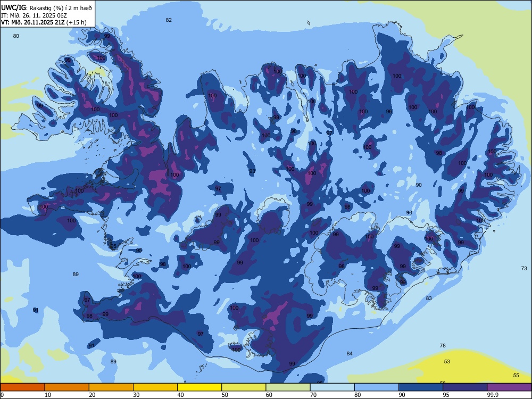Click the '78' value over the southeast sea
Screen dimensions: 532x399
[443, 346]
